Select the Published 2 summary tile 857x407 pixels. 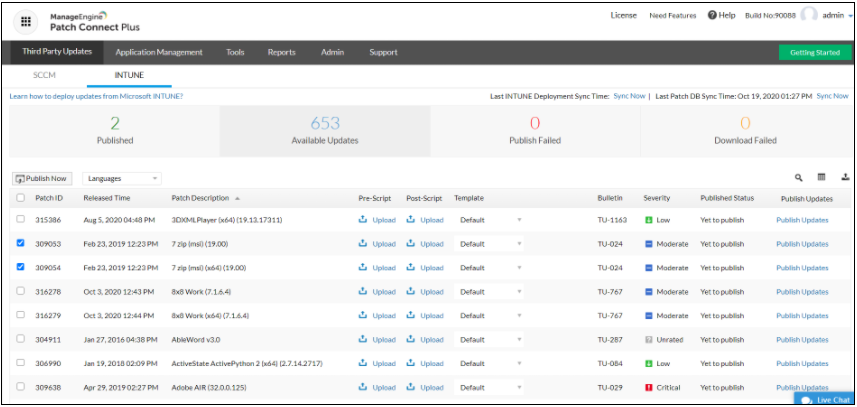(x=115, y=131)
